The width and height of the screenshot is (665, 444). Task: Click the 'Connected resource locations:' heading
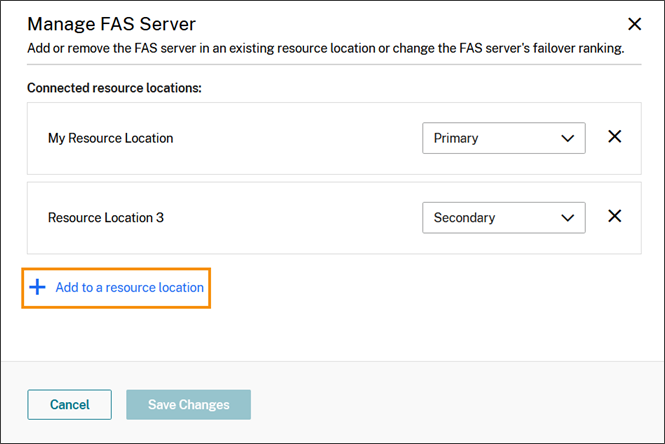(114, 88)
